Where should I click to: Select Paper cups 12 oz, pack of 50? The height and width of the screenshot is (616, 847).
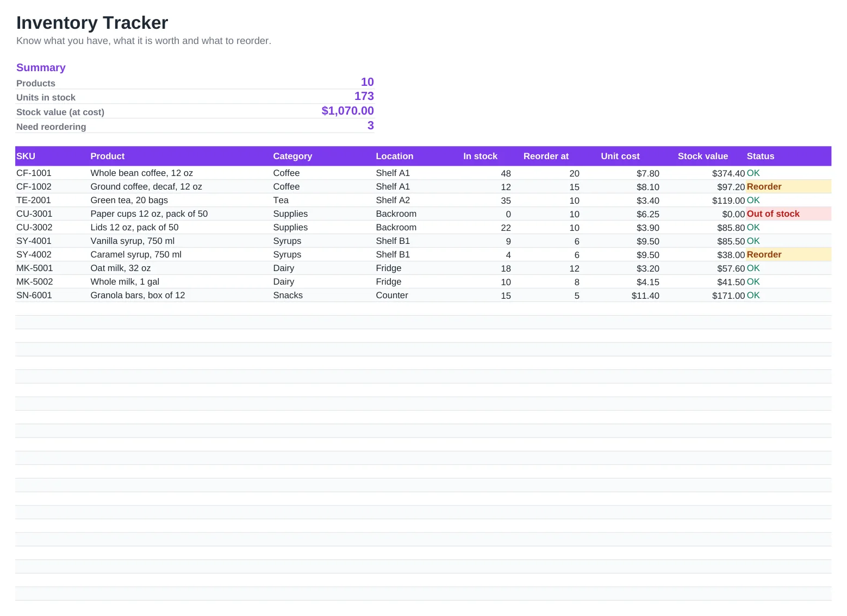(149, 213)
